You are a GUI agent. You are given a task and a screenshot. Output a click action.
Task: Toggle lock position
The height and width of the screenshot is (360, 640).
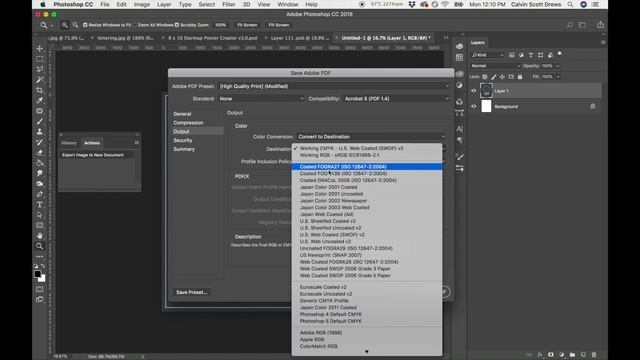tap(502, 77)
